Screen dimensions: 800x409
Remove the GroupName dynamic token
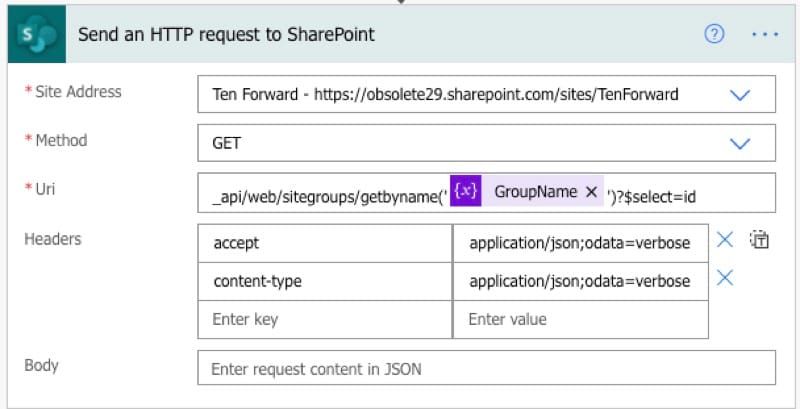591,192
